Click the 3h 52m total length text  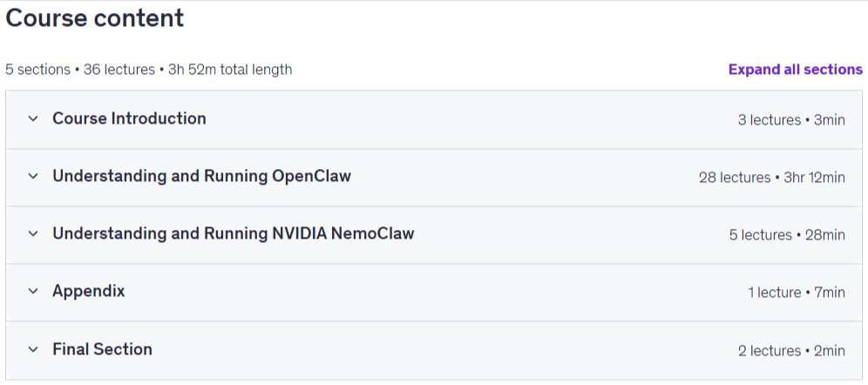tap(230, 70)
